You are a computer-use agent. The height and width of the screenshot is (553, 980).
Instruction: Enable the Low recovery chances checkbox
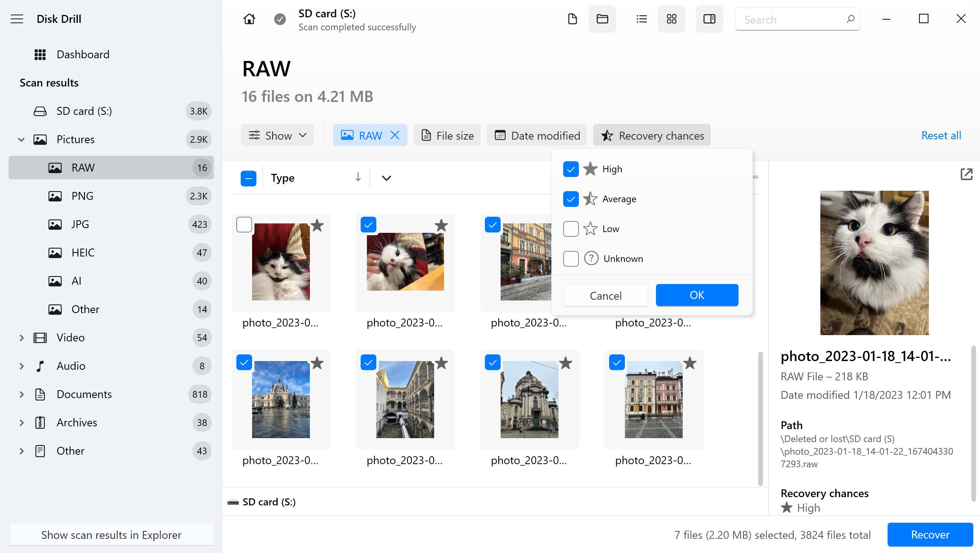coord(570,229)
